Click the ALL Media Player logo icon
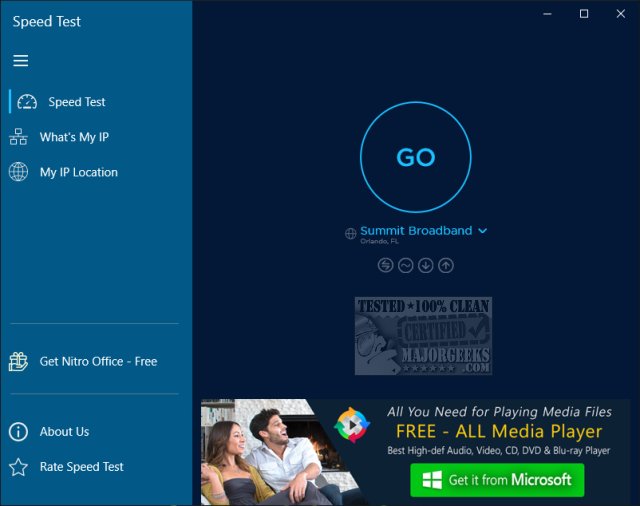 click(352, 425)
